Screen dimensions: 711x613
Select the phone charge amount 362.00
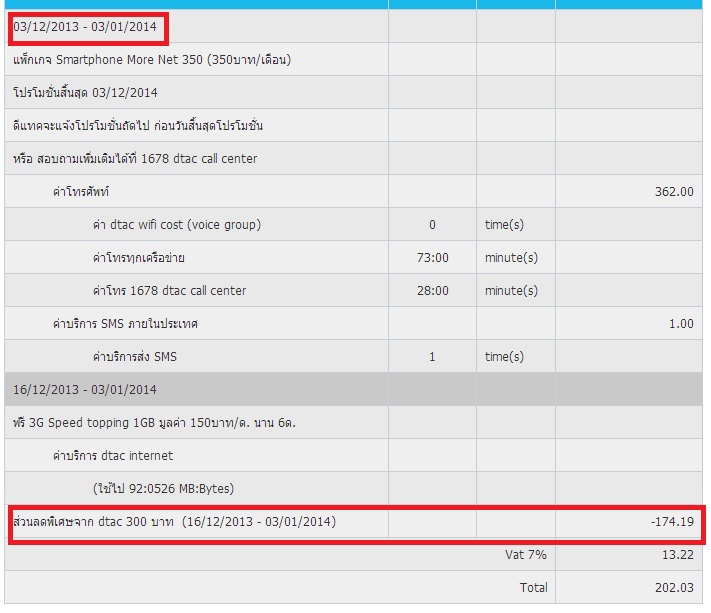[674, 192]
